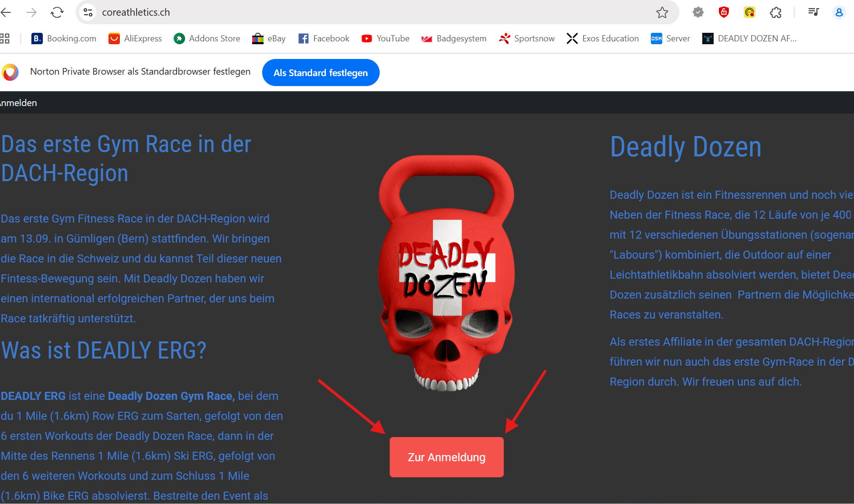854x504 pixels.
Task: Go forward to the next page
Action: coord(31,12)
